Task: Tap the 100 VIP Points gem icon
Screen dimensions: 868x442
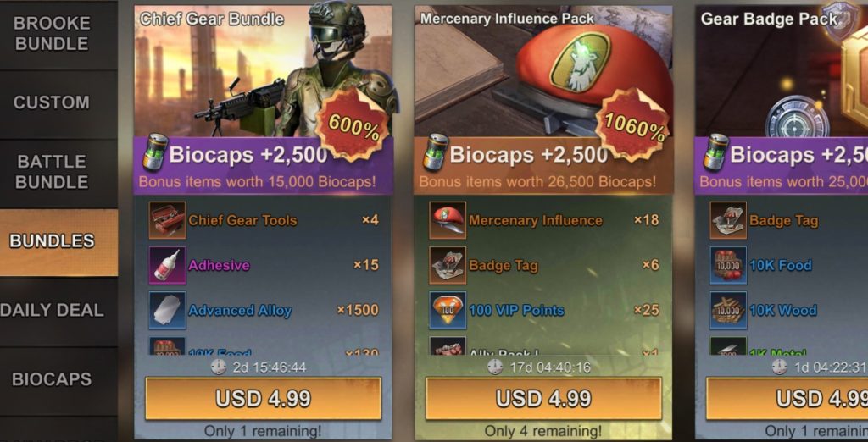Action: click(448, 311)
